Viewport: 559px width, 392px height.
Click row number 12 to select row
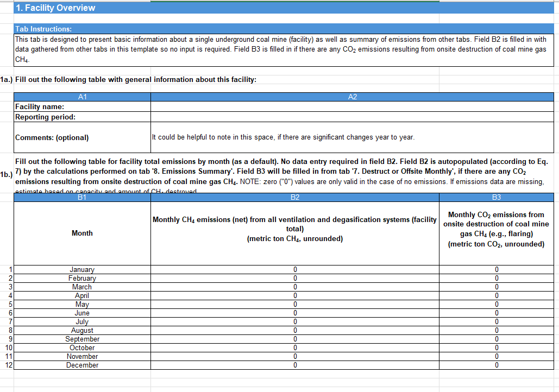click(5, 365)
